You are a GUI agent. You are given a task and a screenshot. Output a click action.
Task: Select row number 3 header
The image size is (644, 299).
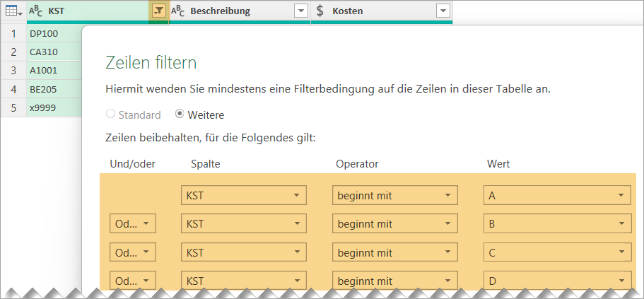click(13, 70)
